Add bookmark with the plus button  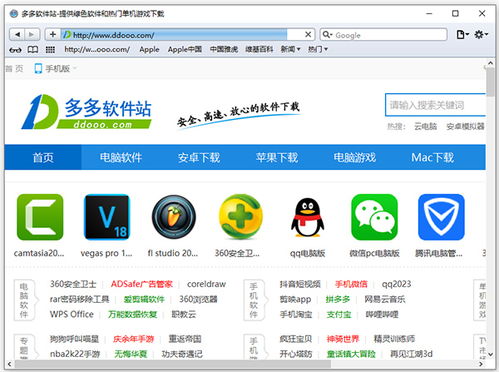click(53, 34)
